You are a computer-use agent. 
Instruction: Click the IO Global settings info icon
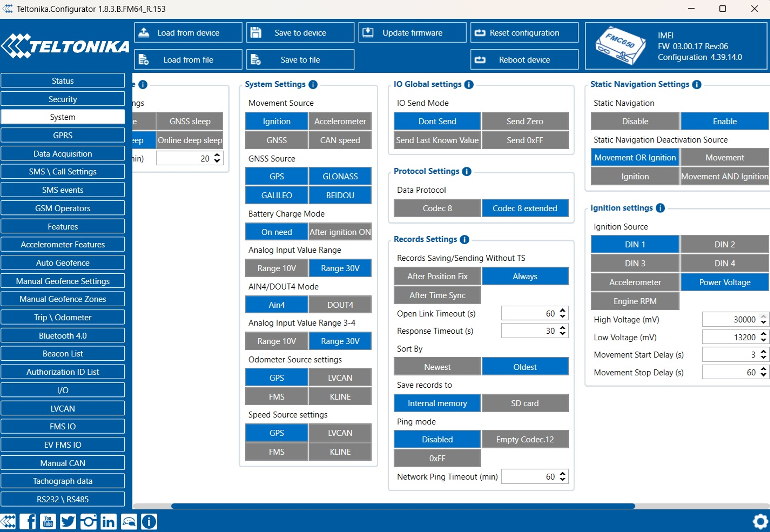[x=469, y=84]
